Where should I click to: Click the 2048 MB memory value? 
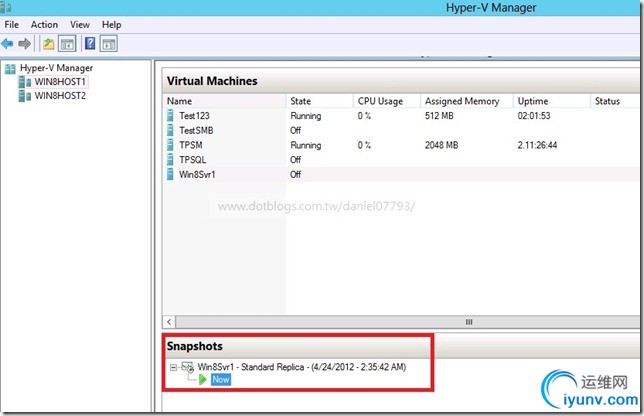click(442, 145)
